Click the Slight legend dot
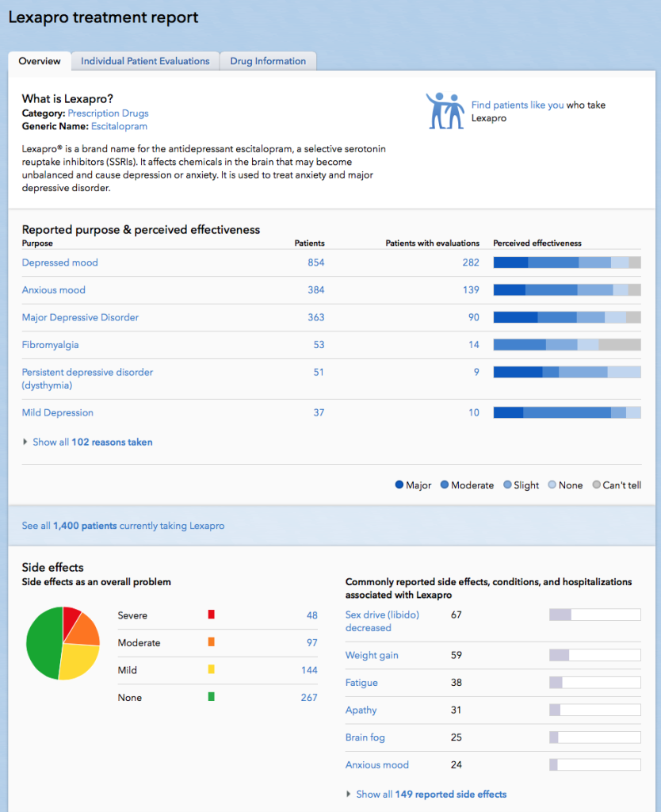Image resolution: width=661 pixels, height=812 pixels. tap(507, 485)
